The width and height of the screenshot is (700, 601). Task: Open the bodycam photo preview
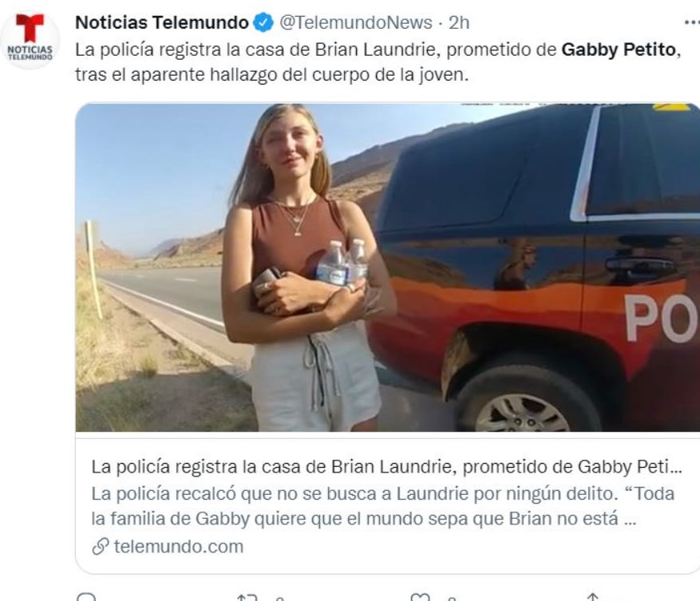(387, 267)
